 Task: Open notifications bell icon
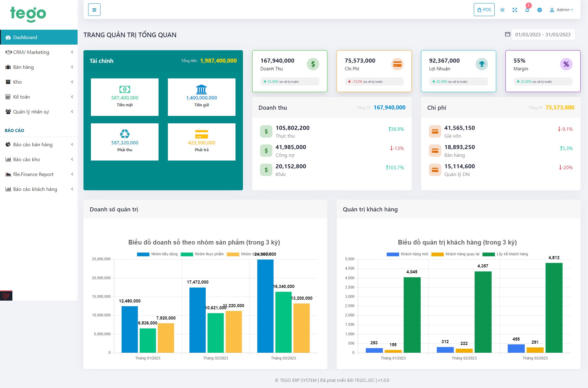[x=527, y=10]
